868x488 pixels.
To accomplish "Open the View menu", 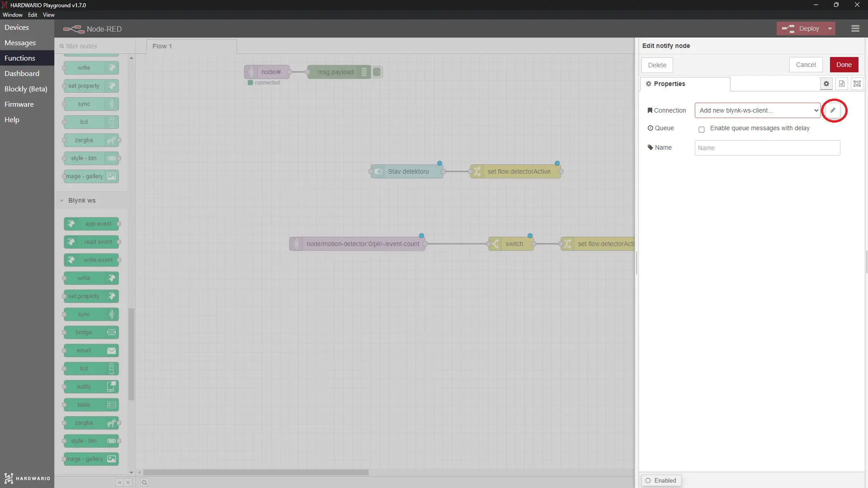I will 49,15.
